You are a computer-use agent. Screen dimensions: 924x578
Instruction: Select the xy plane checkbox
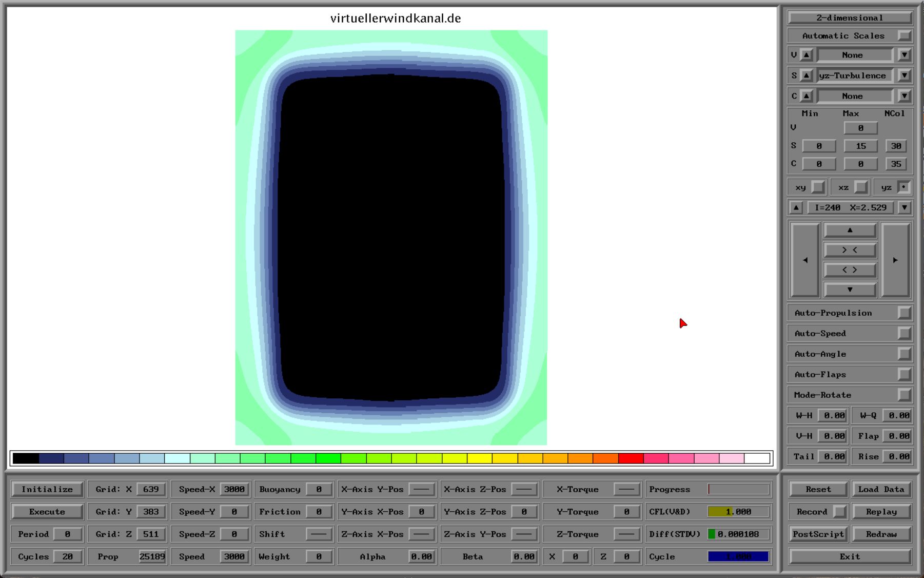point(818,187)
